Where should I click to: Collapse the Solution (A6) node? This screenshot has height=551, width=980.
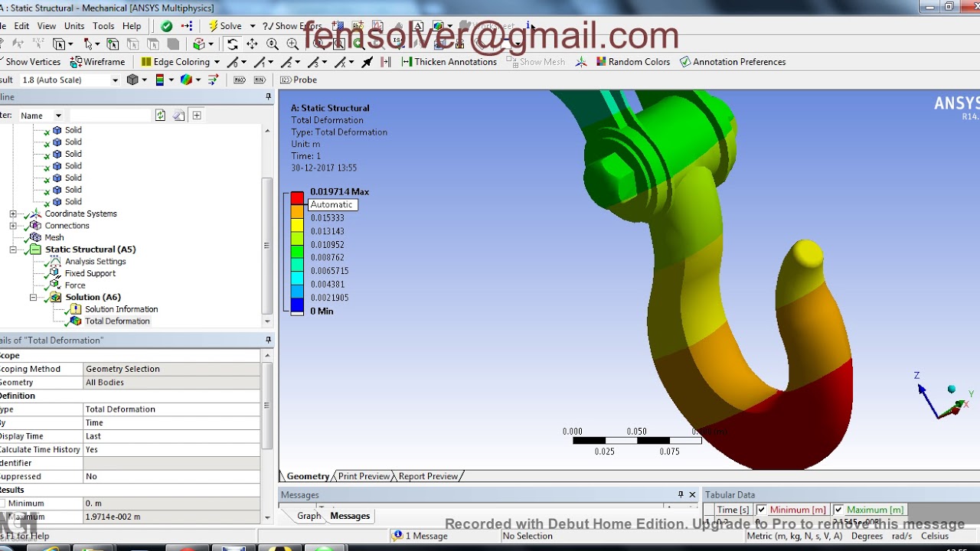33,297
